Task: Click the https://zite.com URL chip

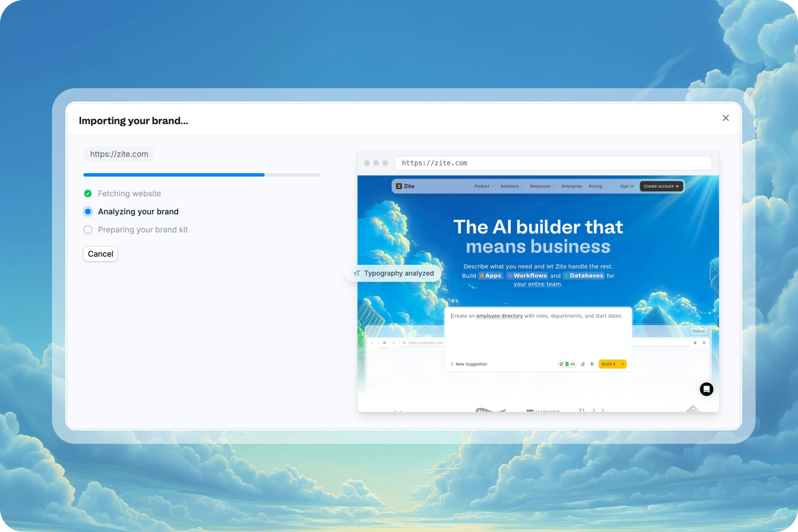Action: coord(119,154)
